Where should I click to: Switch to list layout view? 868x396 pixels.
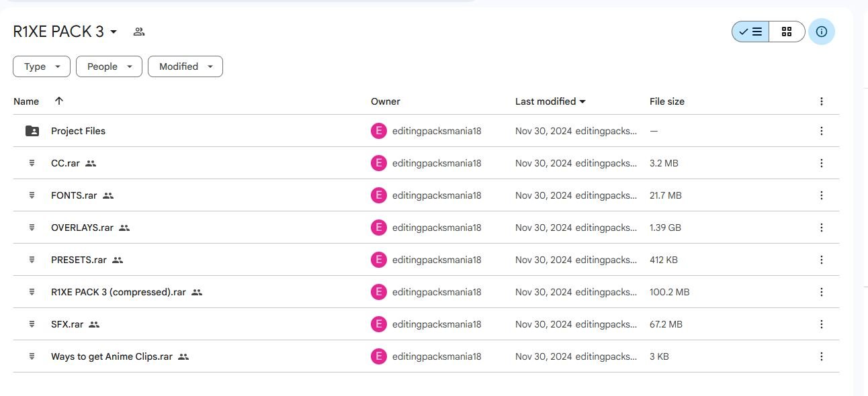[750, 32]
